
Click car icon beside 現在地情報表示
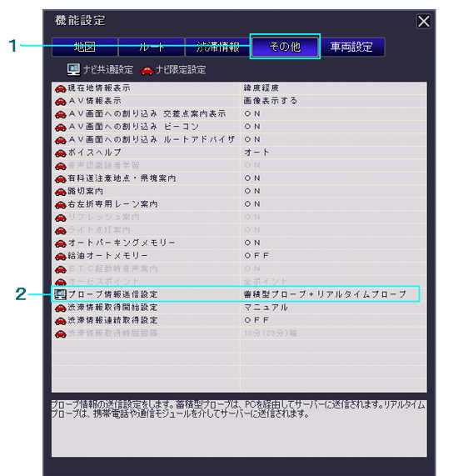[x=60, y=88]
